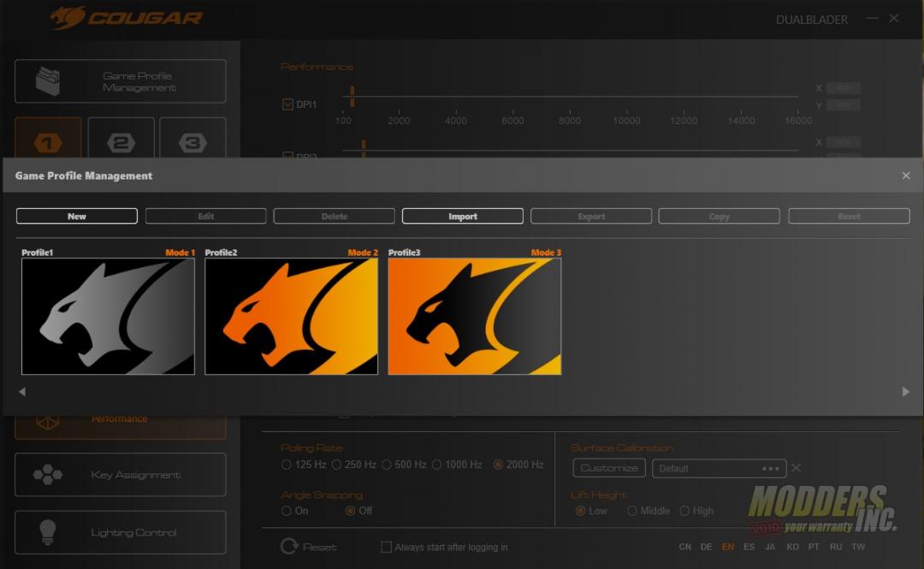Open the Performance section in sidebar

(121, 427)
